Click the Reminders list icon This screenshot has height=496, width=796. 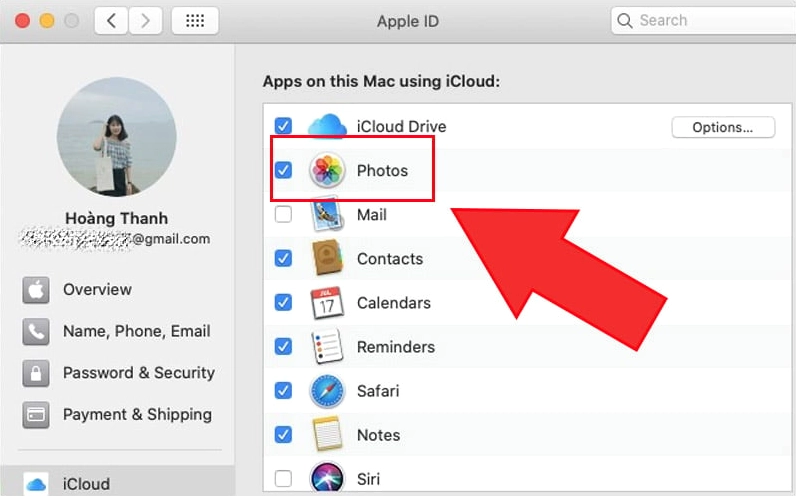[x=327, y=347]
